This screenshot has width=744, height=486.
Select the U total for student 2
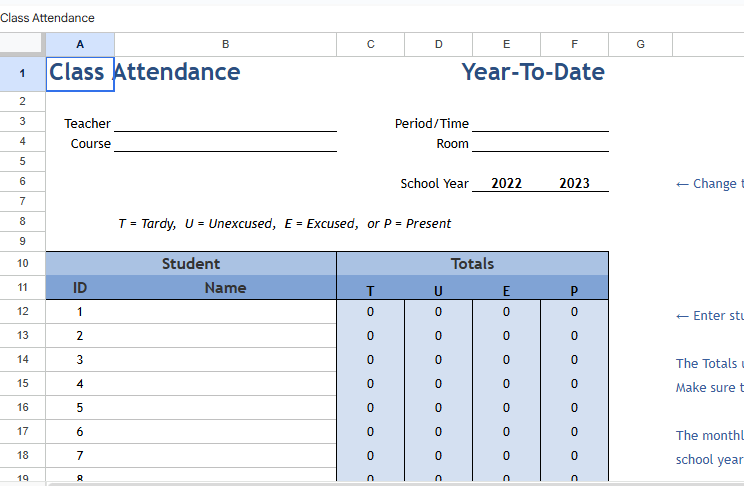point(438,336)
